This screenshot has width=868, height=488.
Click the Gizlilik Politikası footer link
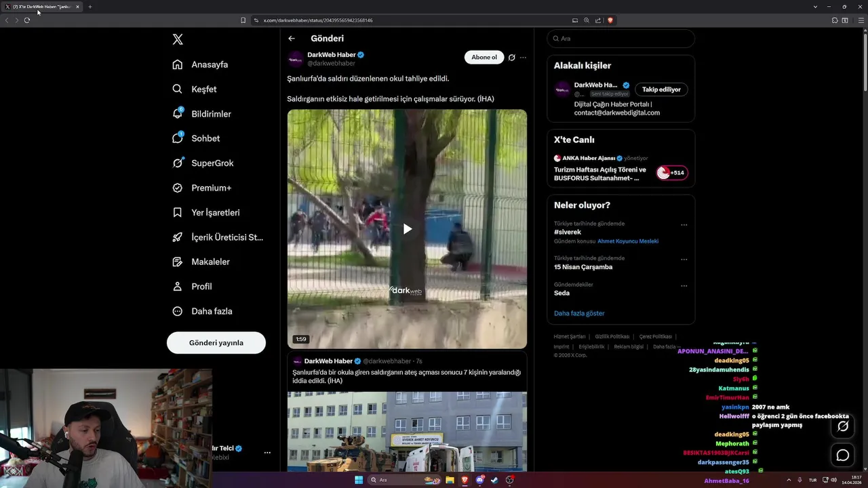coord(612,336)
